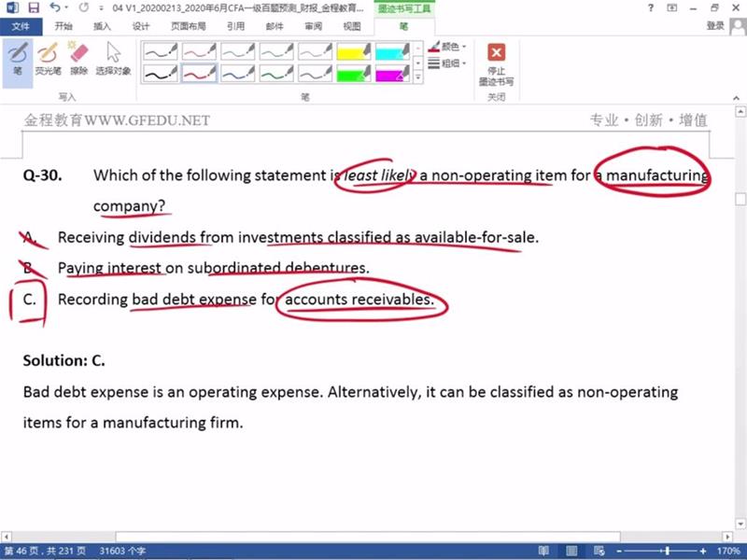Pick the yellow highlighter pen swatch
Image resolution: width=747 pixels, height=560 pixels.
pos(354,51)
